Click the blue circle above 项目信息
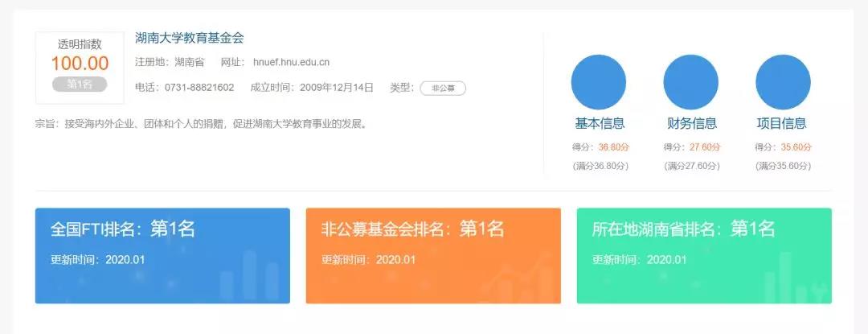Viewport: 868px width, 334px height. click(x=783, y=82)
